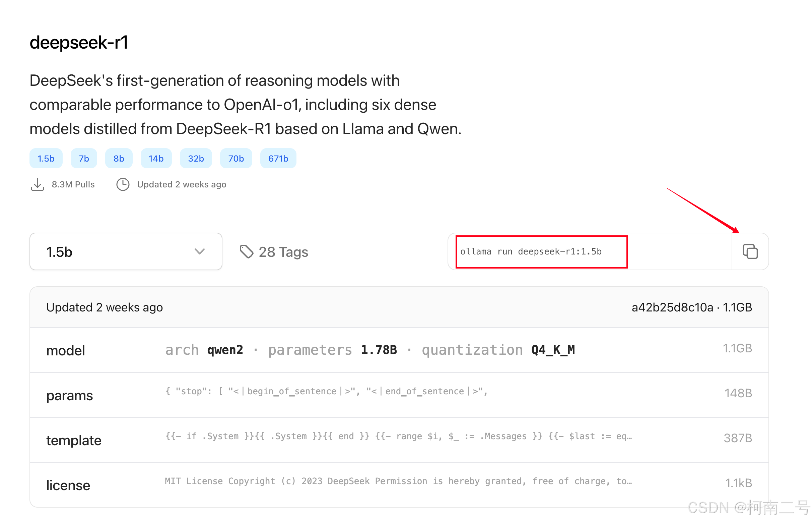Select the 7b size tag
This screenshot has width=812, height=521.
pyautogui.click(x=83, y=159)
